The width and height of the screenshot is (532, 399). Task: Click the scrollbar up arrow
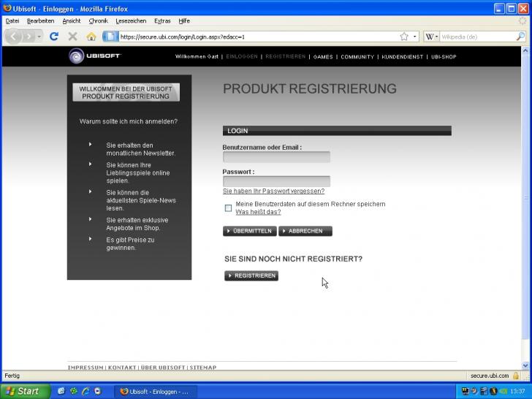525,50
